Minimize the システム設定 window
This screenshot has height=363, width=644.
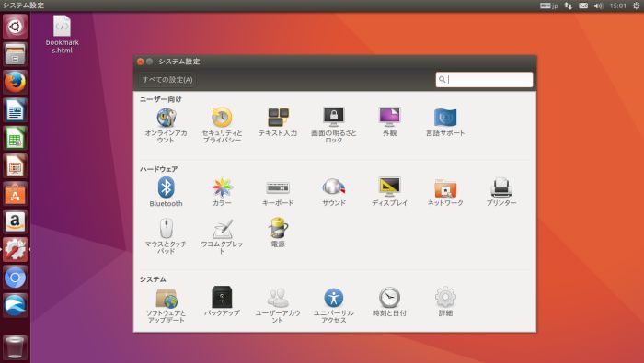(149, 62)
